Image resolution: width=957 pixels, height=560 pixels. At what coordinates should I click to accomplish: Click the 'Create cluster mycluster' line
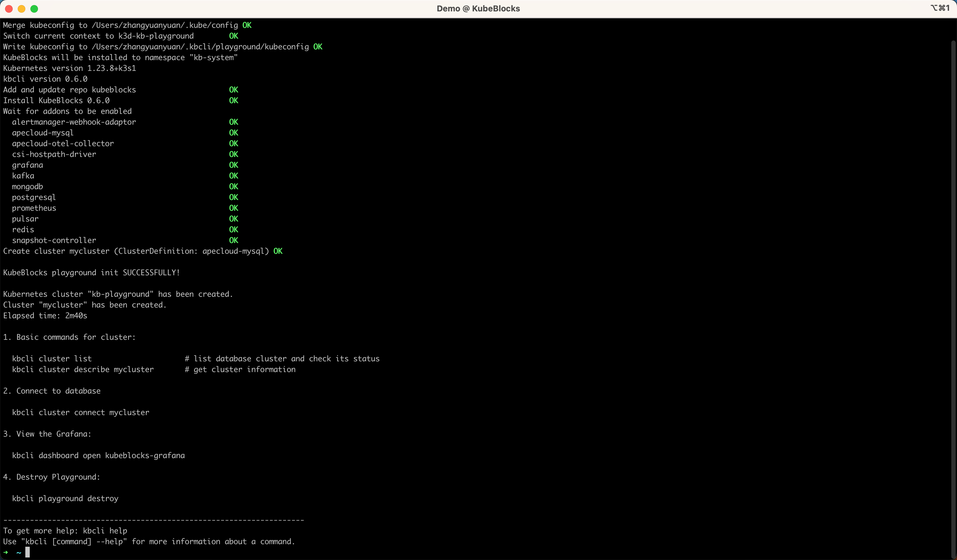coord(143,251)
